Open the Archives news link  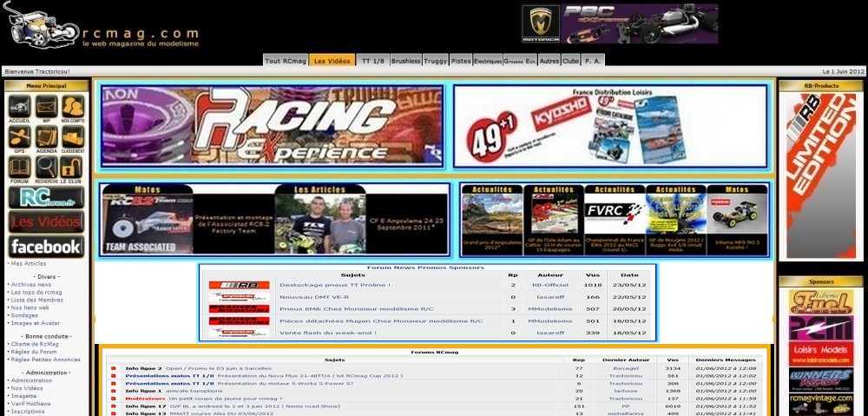click(31, 285)
